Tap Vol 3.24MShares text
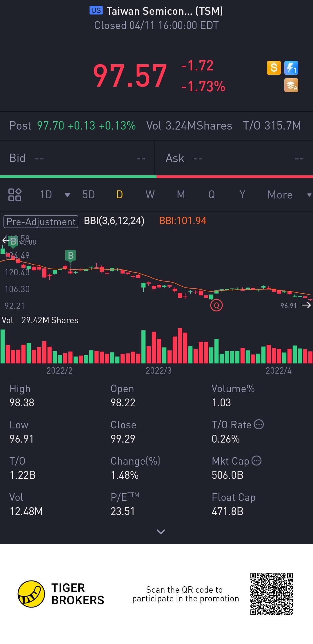Screen dimensions: 313x644 (x=189, y=126)
